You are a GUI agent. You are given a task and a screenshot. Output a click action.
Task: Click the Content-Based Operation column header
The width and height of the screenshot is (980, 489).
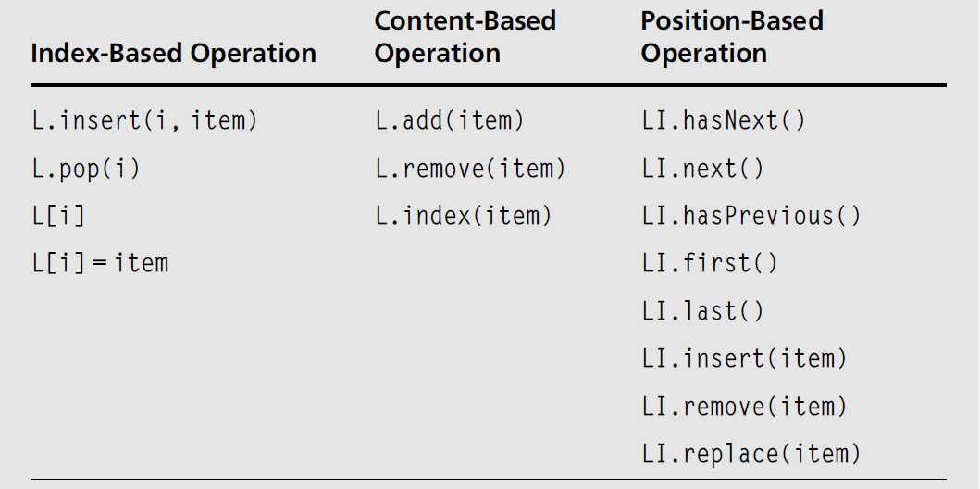[465, 38]
